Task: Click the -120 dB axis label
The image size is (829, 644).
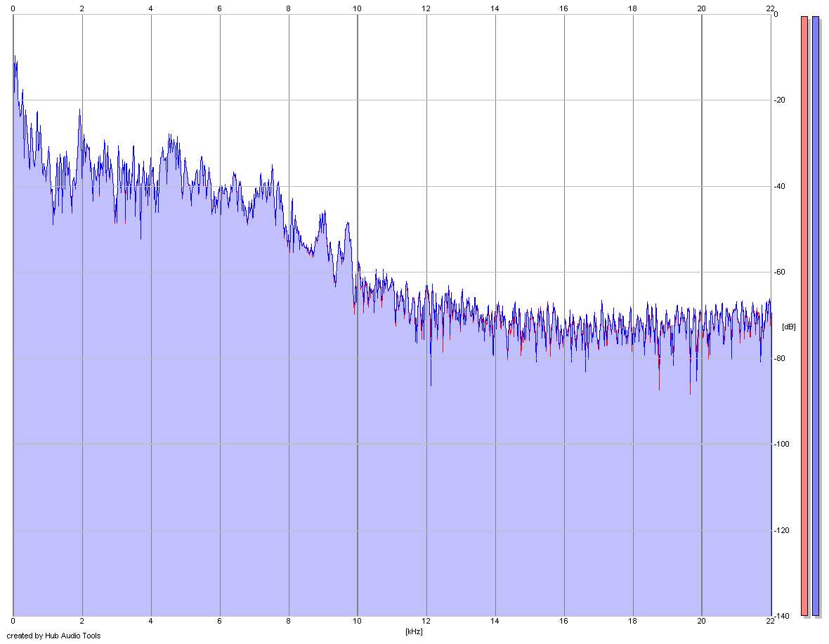Action: [781, 530]
